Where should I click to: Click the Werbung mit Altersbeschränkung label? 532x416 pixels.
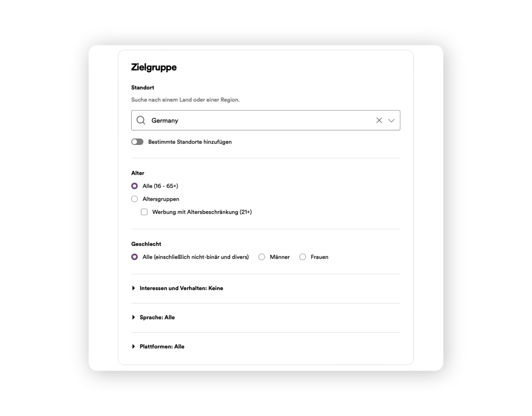click(202, 212)
